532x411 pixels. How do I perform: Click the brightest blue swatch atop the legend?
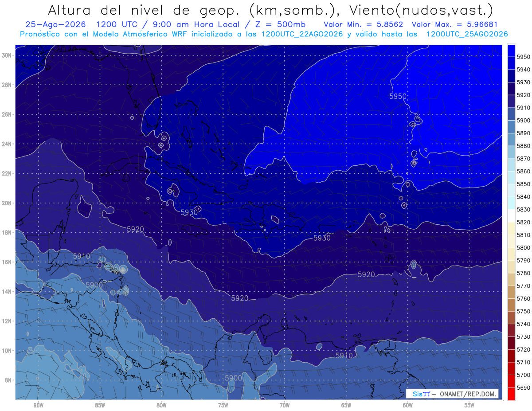[511, 50]
